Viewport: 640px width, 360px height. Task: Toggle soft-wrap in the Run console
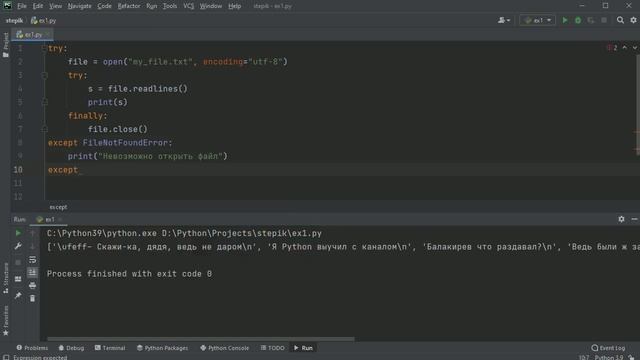(33, 260)
